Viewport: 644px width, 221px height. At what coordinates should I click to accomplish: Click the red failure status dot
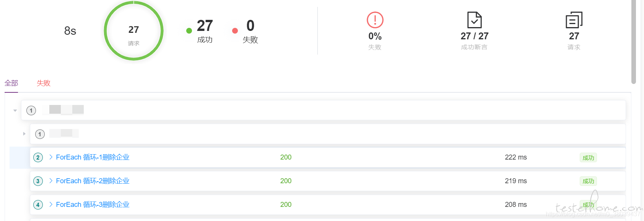pos(235,31)
